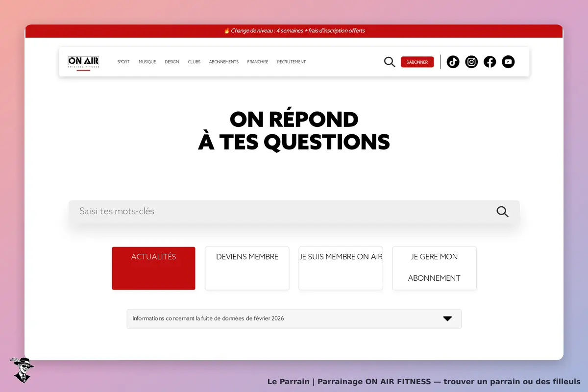The width and height of the screenshot is (588, 392).
Task: Open the TikTok social icon
Action: [x=453, y=62]
